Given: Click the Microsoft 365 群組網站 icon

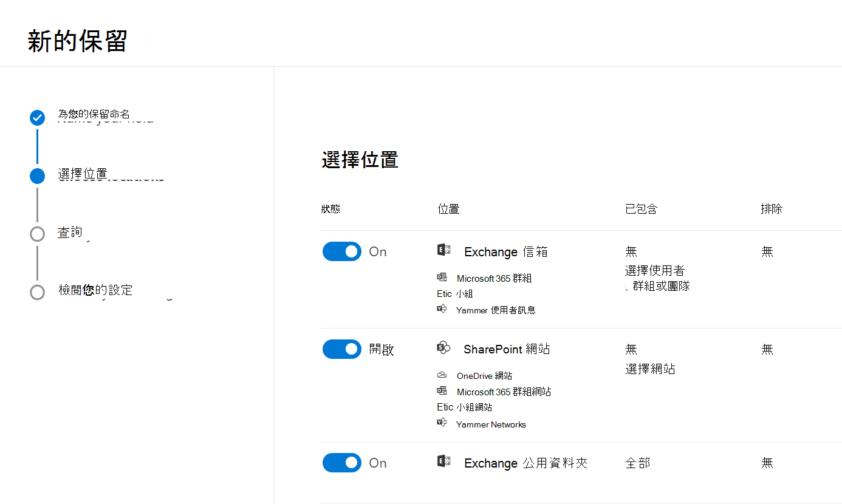Looking at the screenshot, I should click(442, 391).
